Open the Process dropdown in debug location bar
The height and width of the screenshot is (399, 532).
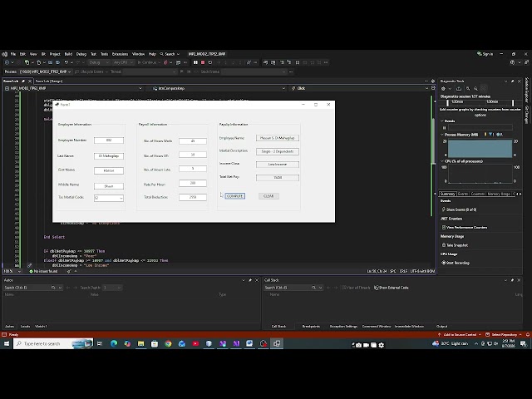(45, 71)
